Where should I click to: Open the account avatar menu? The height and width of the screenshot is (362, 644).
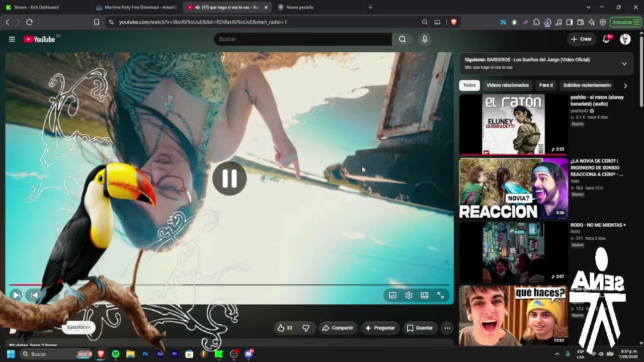pyautogui.click(x=625, y=39)
